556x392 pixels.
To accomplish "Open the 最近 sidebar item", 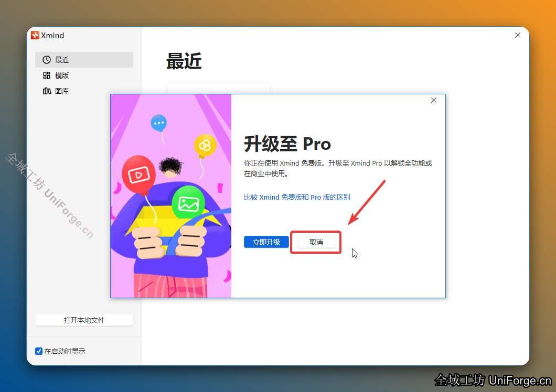I will tap(84, 60).
